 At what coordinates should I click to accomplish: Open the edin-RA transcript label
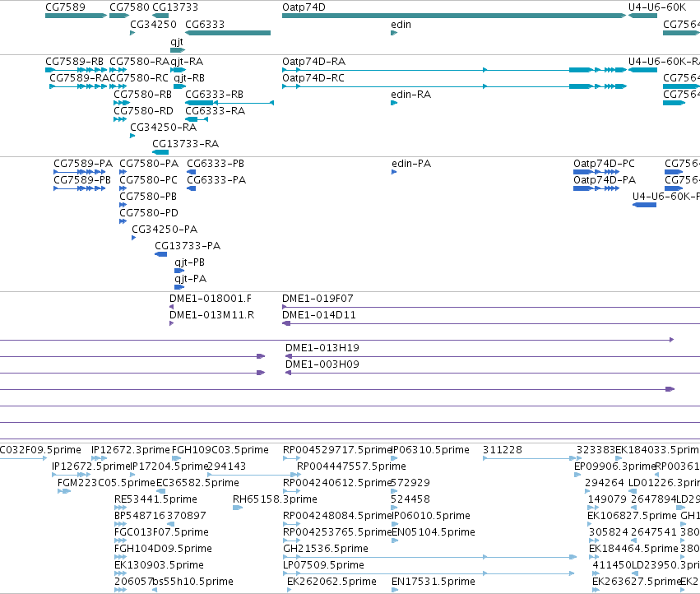pyautogui.click(x=410, y=95)
